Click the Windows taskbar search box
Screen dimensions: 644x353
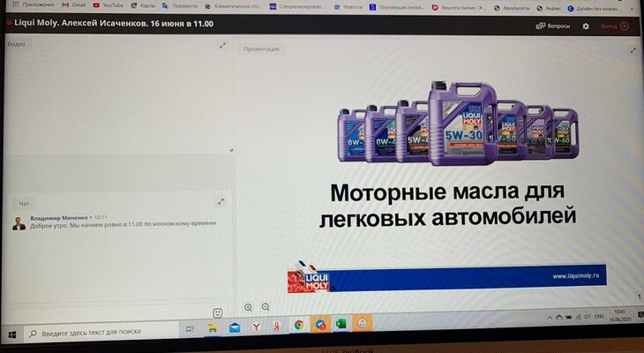click(101, 332)
